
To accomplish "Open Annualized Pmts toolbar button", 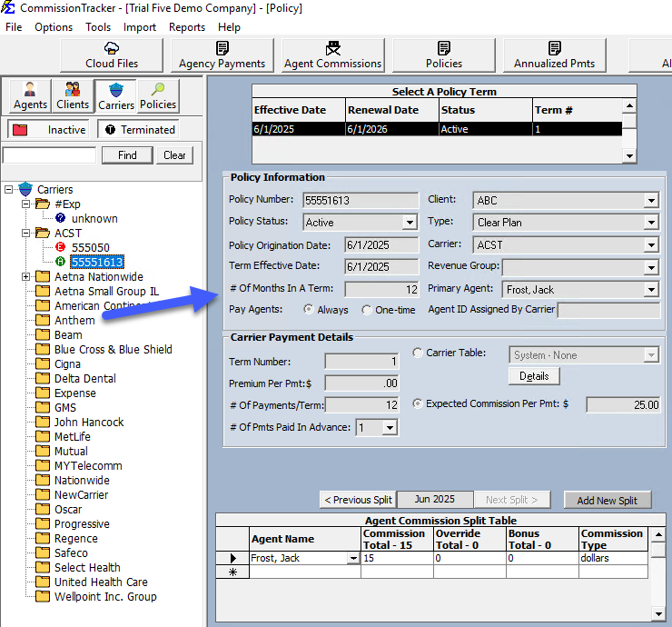I will [554, 55].
